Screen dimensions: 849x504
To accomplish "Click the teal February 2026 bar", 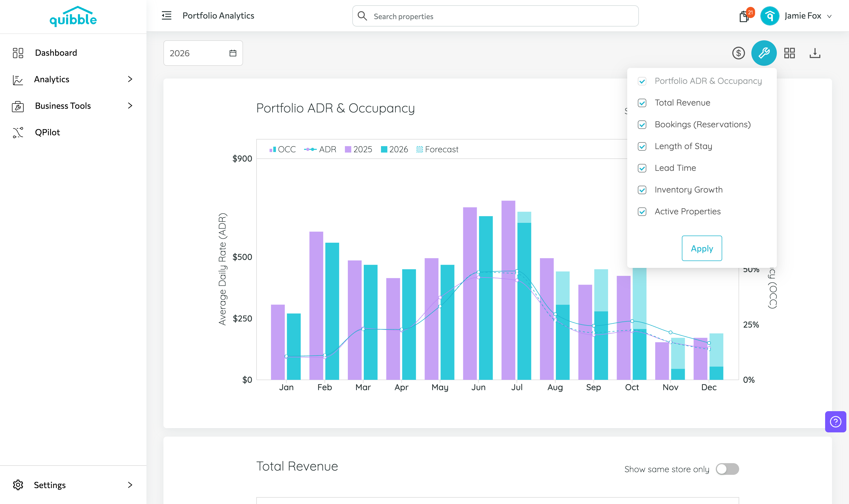I will coord(332,311).
